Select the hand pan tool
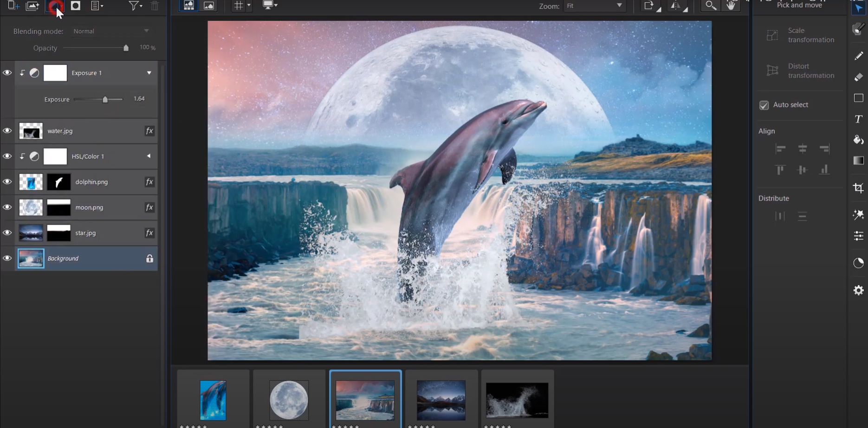This screenshot has width=868, height=428. [x=731, y=6]
